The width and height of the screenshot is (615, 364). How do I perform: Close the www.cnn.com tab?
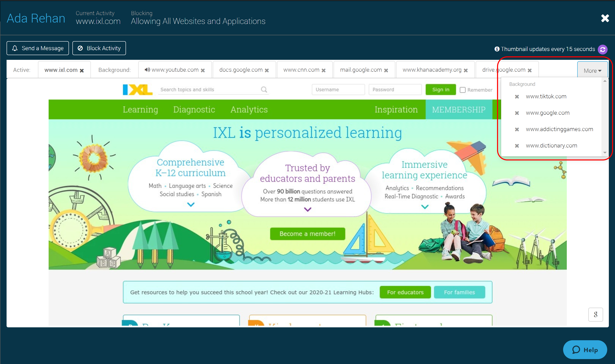tap(324, 71)
